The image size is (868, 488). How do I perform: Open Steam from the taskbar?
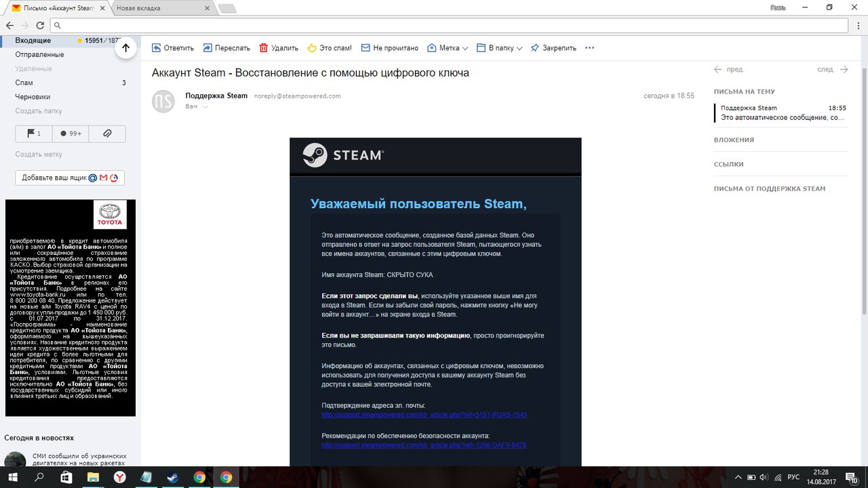pyautogui.click(x=172, y=477)
